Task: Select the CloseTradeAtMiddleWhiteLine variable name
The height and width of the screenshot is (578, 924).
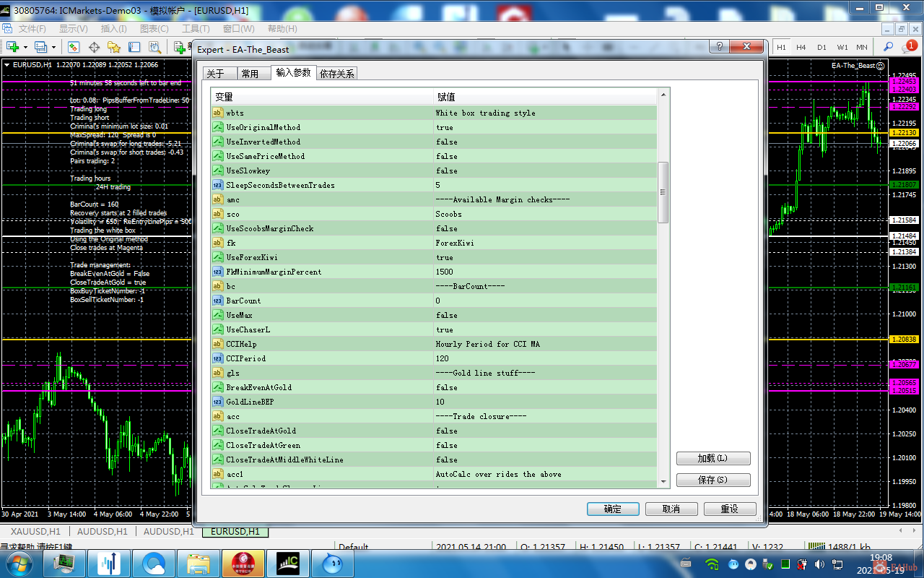Action: [x=285, y=460]
